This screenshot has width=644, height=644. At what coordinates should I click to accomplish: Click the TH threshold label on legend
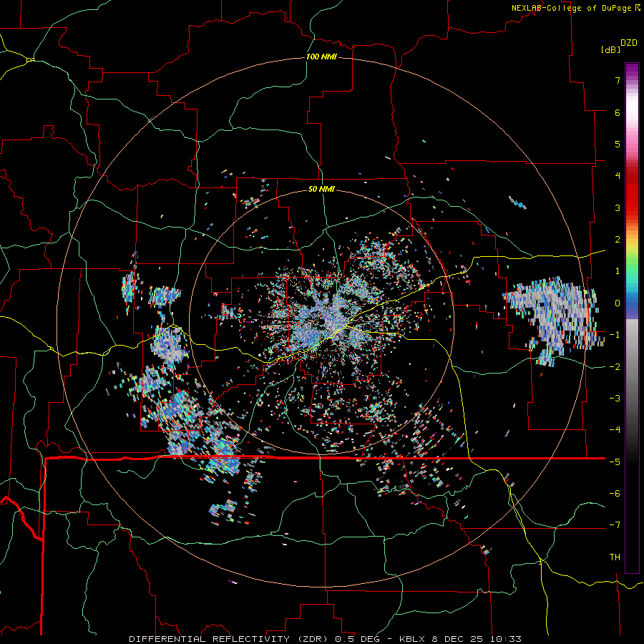click(615, 557)
